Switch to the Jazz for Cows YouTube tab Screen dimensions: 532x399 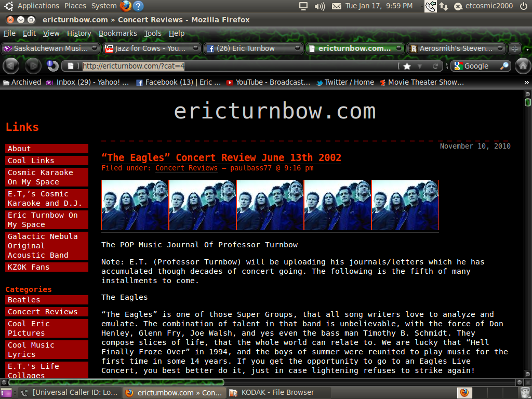pos(151,48)
